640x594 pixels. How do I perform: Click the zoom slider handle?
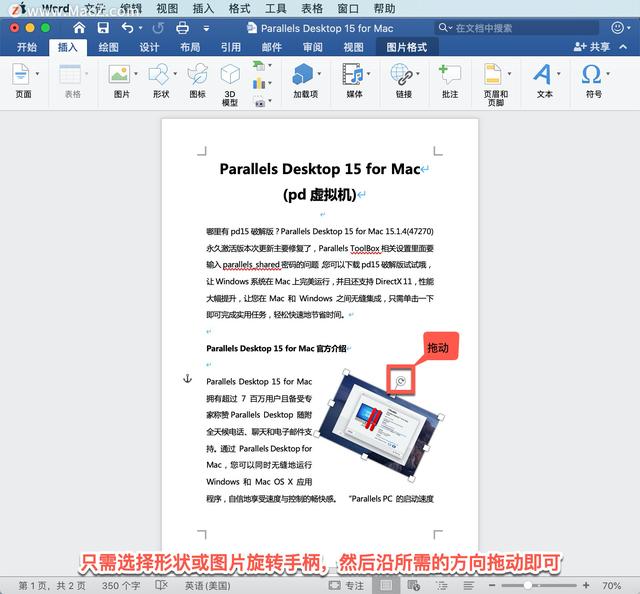[527, 585]
